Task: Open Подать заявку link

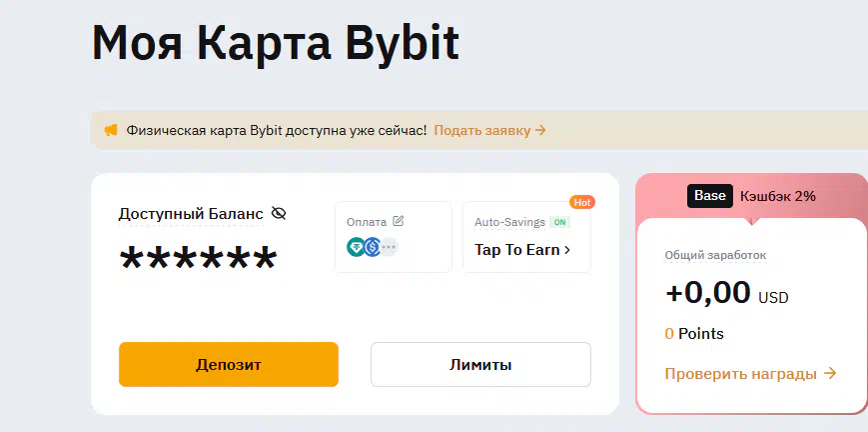Action: 489,130
